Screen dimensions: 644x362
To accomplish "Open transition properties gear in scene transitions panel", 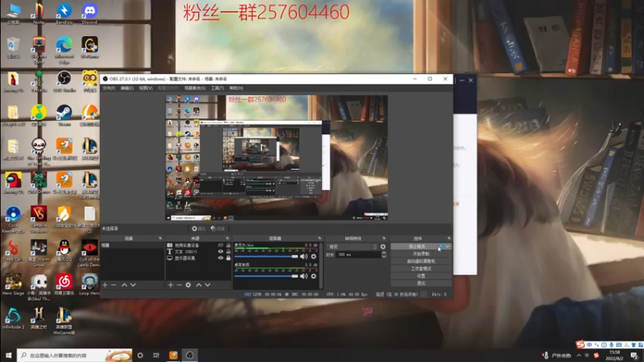I will [x=383, y=247].
